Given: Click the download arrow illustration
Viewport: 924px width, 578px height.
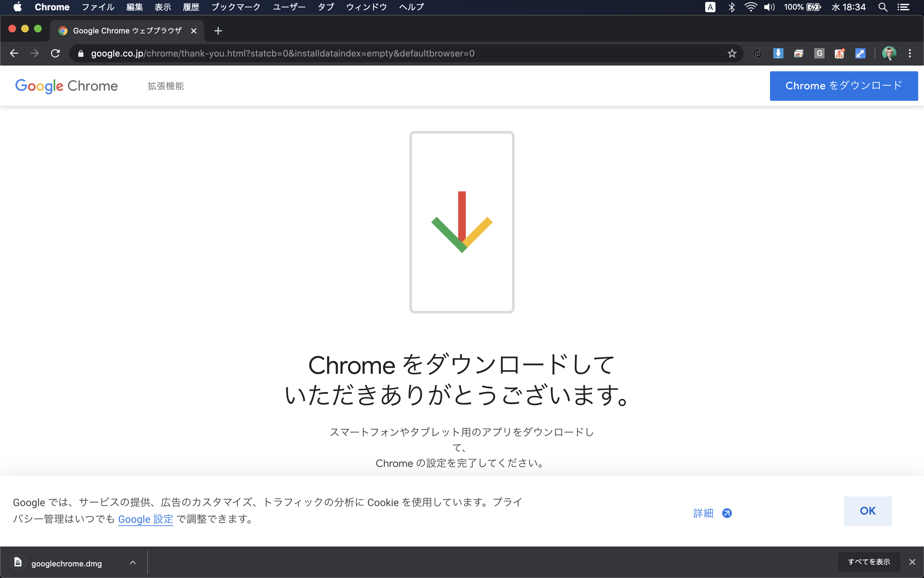Looking at the screenshot, I should pos(462,222).
